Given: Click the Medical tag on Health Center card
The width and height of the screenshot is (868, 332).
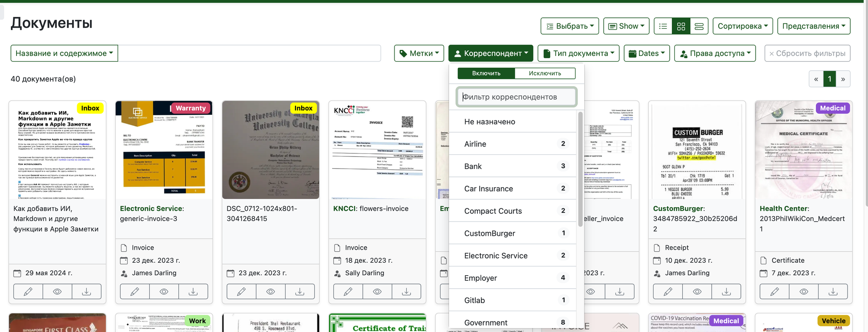Looking at the screenshot, I should pyautogui.click(x=833, y=108).
